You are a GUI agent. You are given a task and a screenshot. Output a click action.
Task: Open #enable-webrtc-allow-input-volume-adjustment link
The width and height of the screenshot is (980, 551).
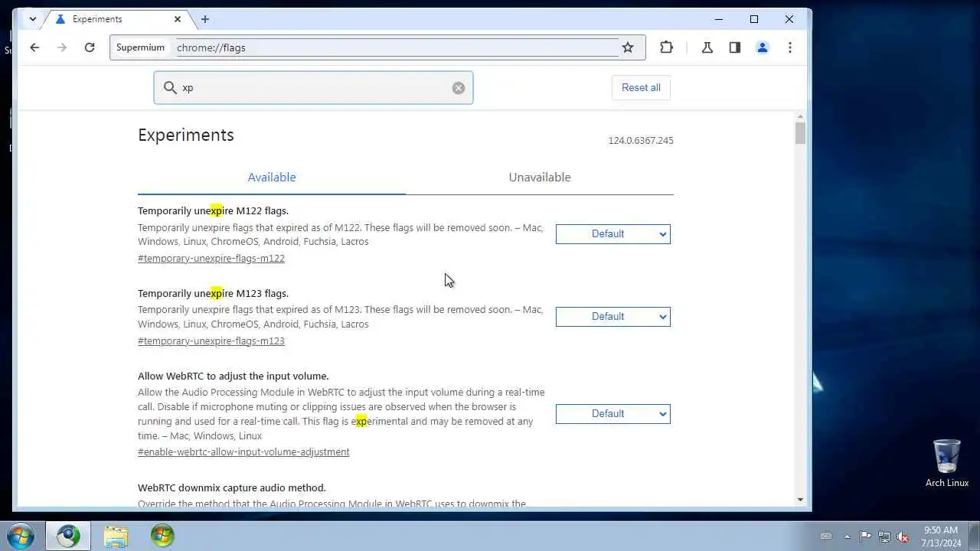point(243,452)
